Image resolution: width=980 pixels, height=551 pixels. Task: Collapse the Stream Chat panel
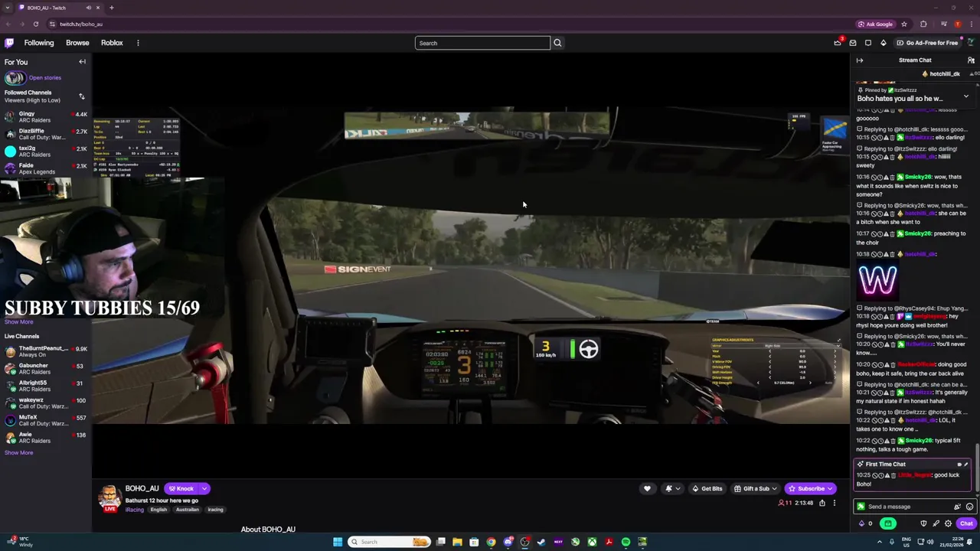(860, 60)
